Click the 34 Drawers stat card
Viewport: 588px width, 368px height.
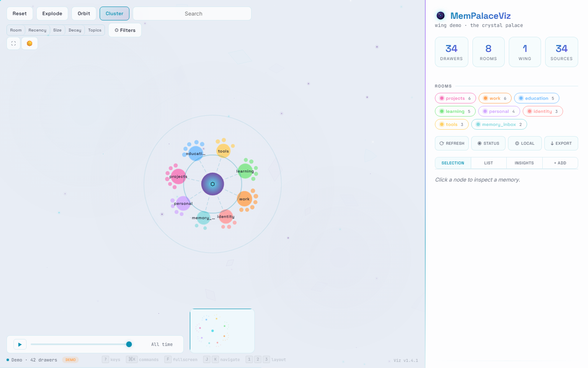(x=452, y=52)
